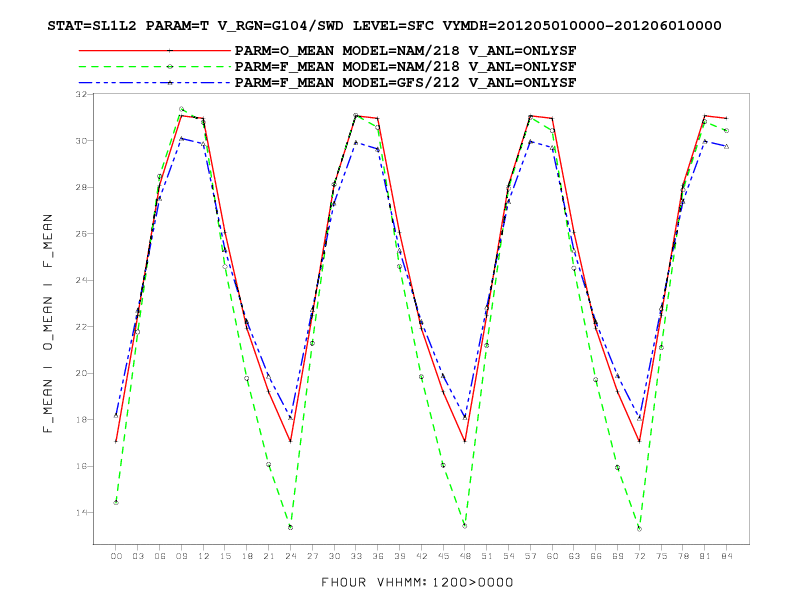Click x-axis tick label 72

pos(639,556)
